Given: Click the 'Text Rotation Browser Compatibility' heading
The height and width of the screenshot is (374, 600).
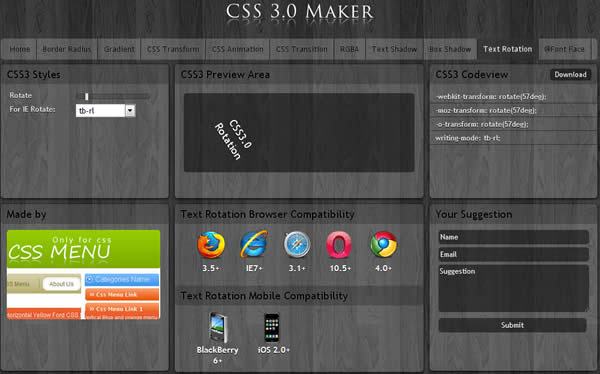Looking at the screenshot, I should click(x=267, y=214).
